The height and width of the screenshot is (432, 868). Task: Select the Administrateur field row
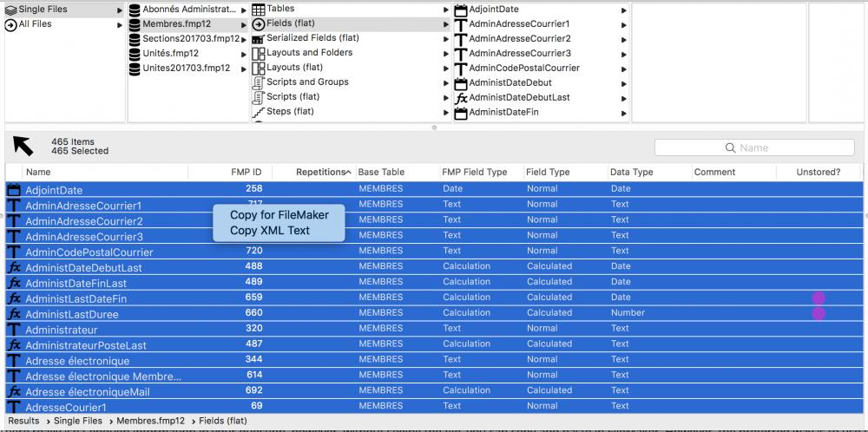(434, 330)
